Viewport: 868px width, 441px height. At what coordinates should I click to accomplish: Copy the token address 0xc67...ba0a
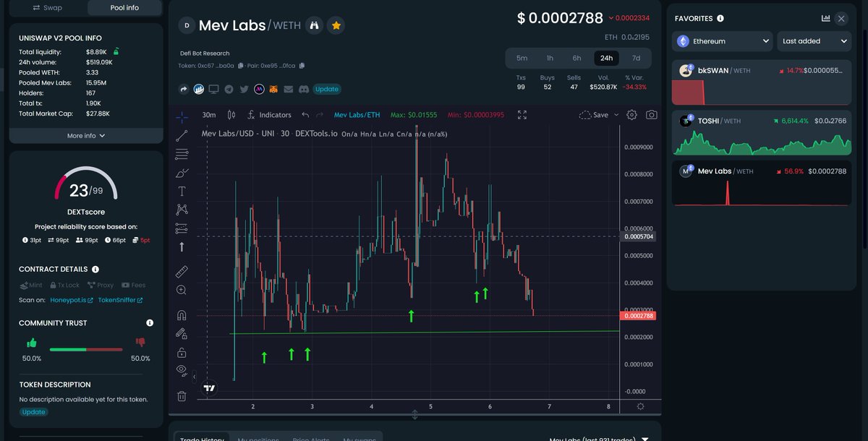[240, 66]
